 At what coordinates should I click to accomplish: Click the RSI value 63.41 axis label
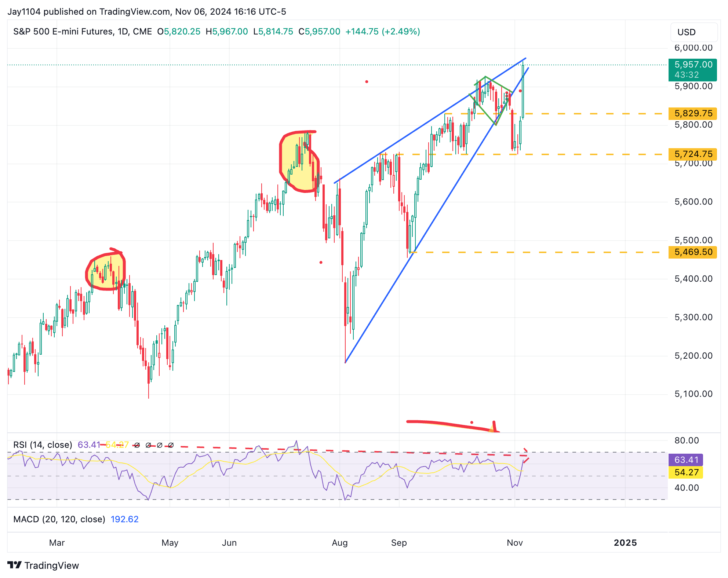pyautogui.click(x=686, y=460)
